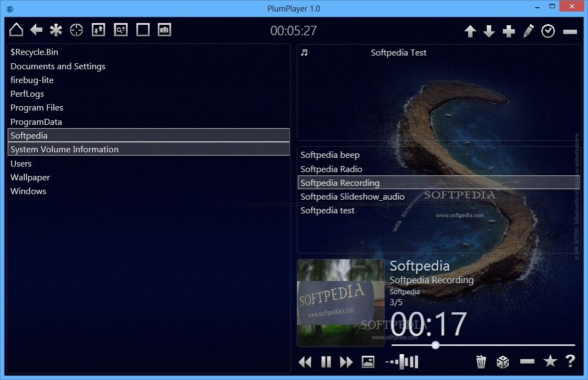Click the picture icon next to the playback buttons
588x380 pixels.
click(368, 362)
